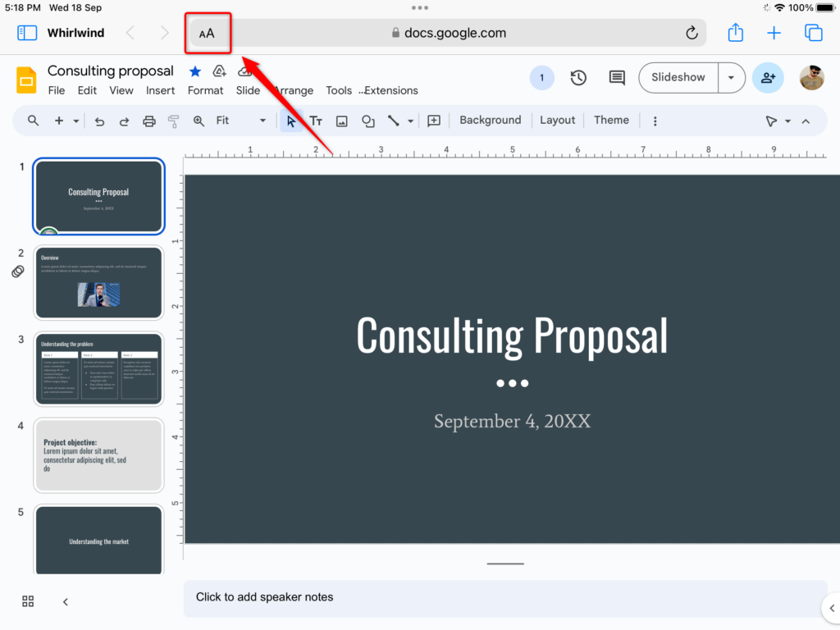Open the Background settings
840x630 pixels.
490,120
